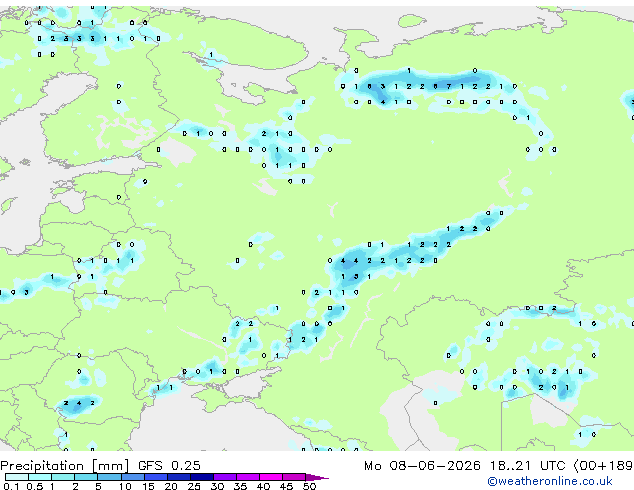Click the '0.1' legend scale label
The height and width of the screenshot is (490, 634).
coord(12,486)
